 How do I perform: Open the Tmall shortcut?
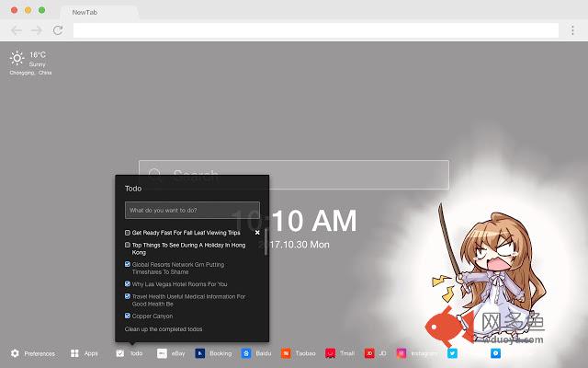pyautogui.click(x=330, y=353)
